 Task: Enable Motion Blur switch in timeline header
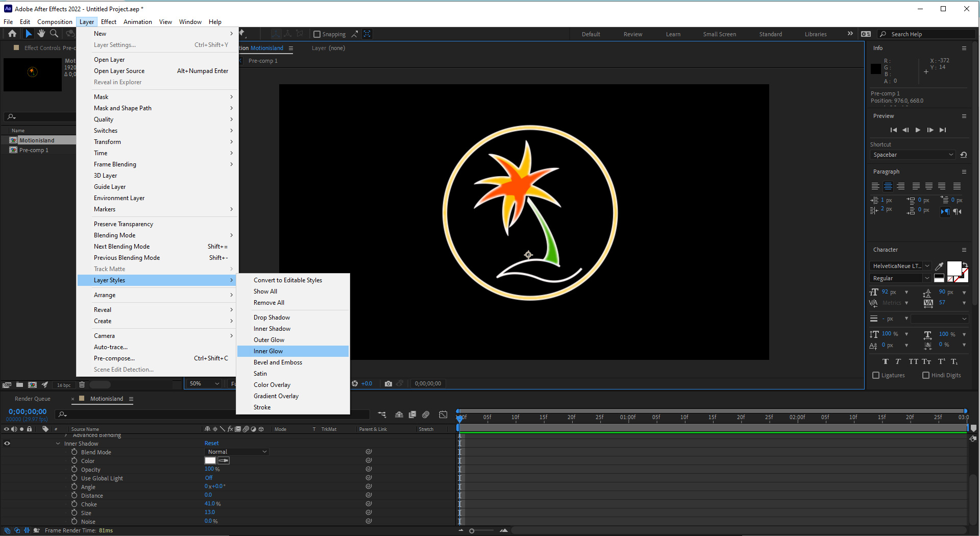pyautogui.click(x=426, y=415)
